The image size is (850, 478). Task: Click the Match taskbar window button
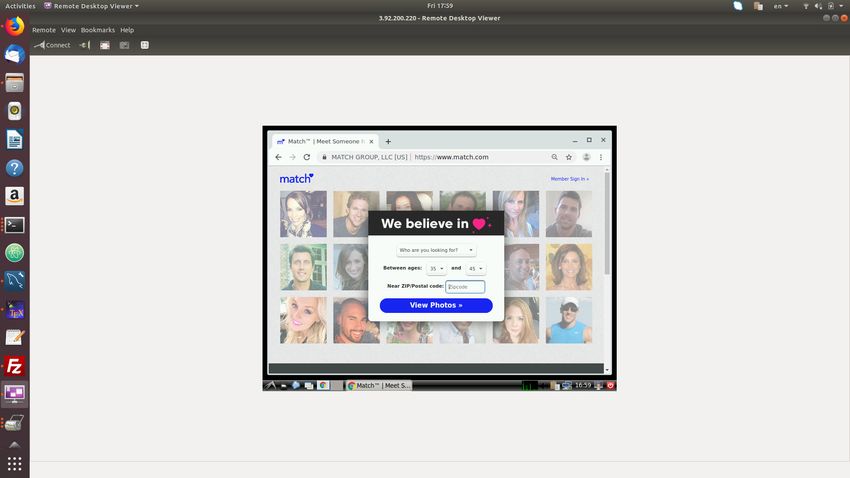click(x=379, y=385)
